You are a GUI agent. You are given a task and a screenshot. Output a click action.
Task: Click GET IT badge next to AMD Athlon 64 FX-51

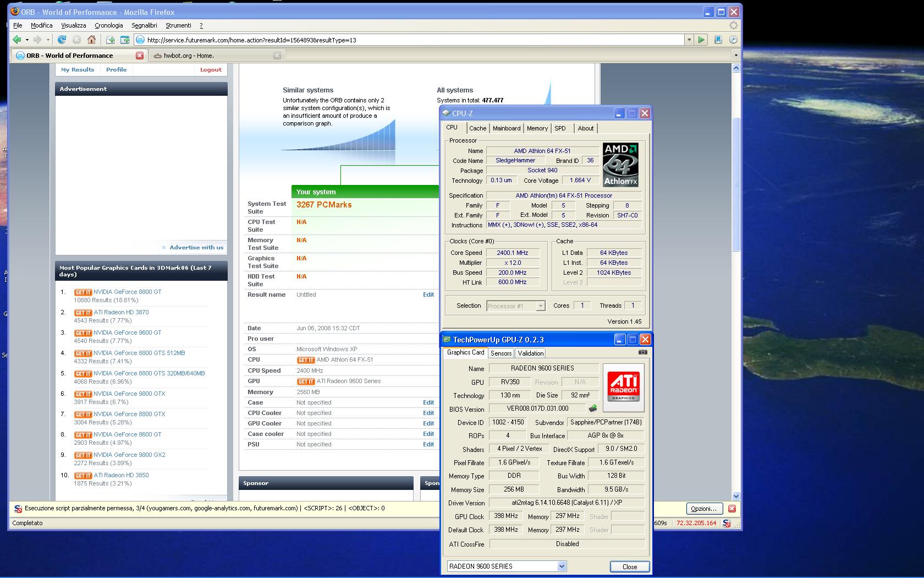pos(306,360)
